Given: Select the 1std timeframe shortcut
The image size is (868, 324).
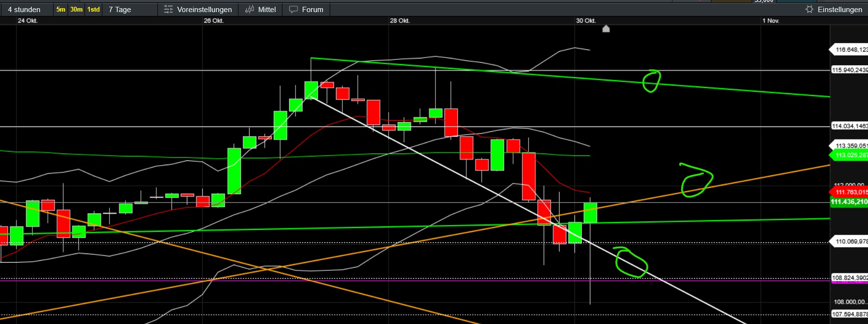Looking at the screenshot, I should tap(94, 10).
